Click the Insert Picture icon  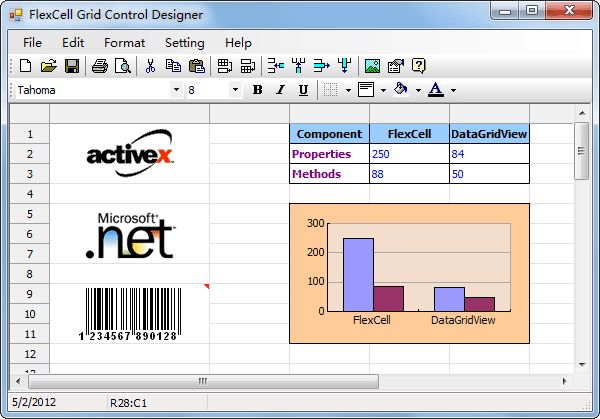tap(372, 67)
